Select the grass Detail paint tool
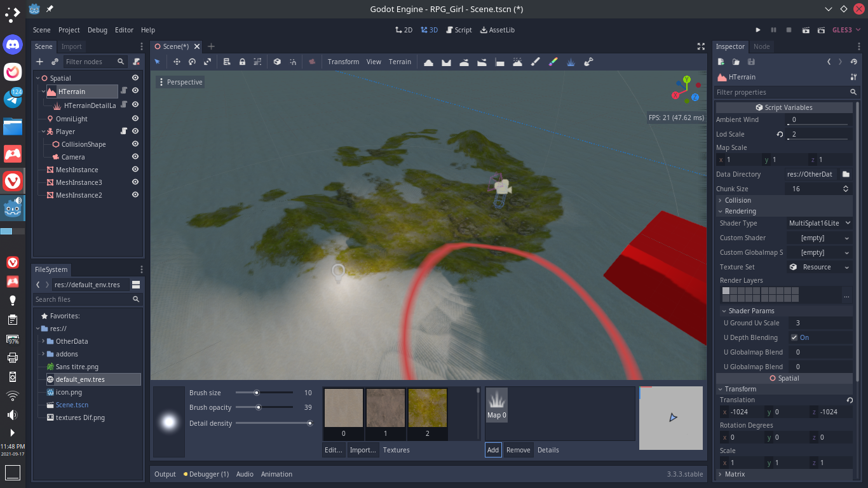 pyautogui.click(x=571, y=62)
